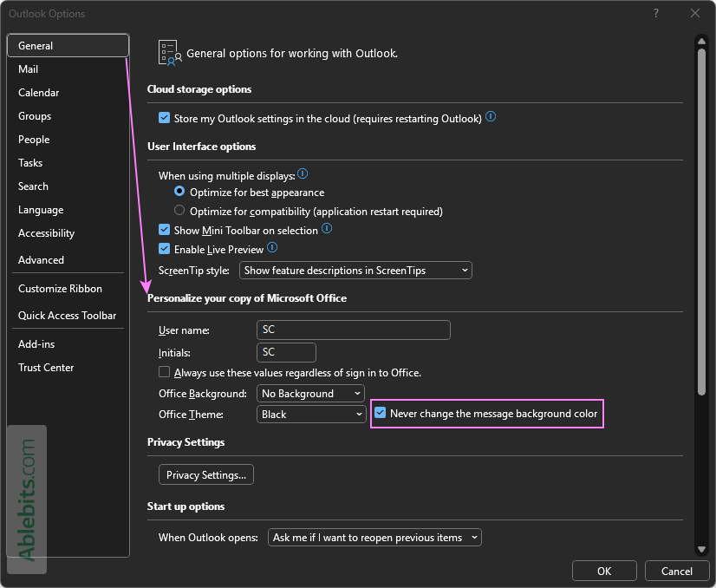716x588 pixels.
Task: Open the Search options category
Action: [68, 186]
